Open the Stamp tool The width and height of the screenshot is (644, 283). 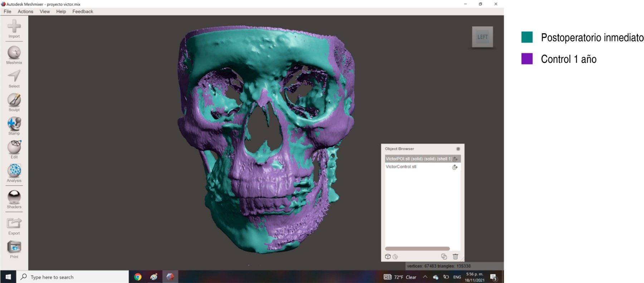14,124
